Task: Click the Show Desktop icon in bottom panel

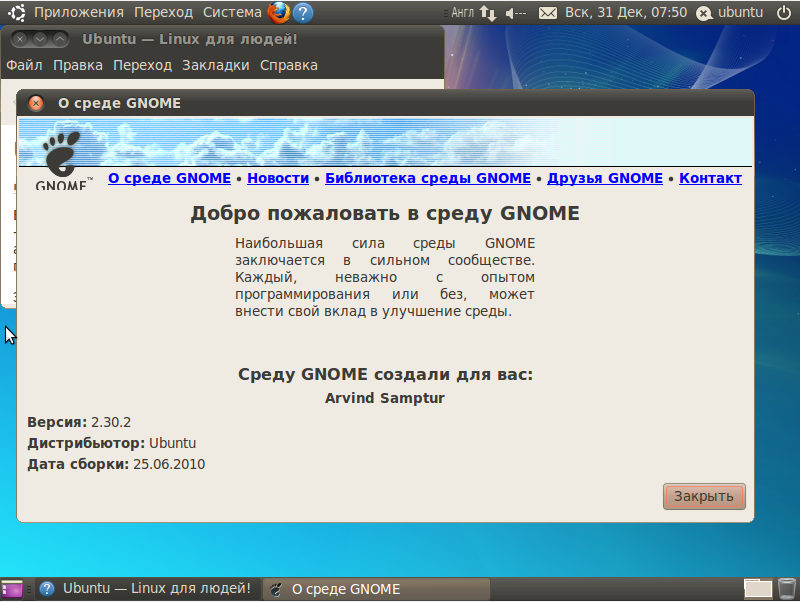Action: pos(12,589)
